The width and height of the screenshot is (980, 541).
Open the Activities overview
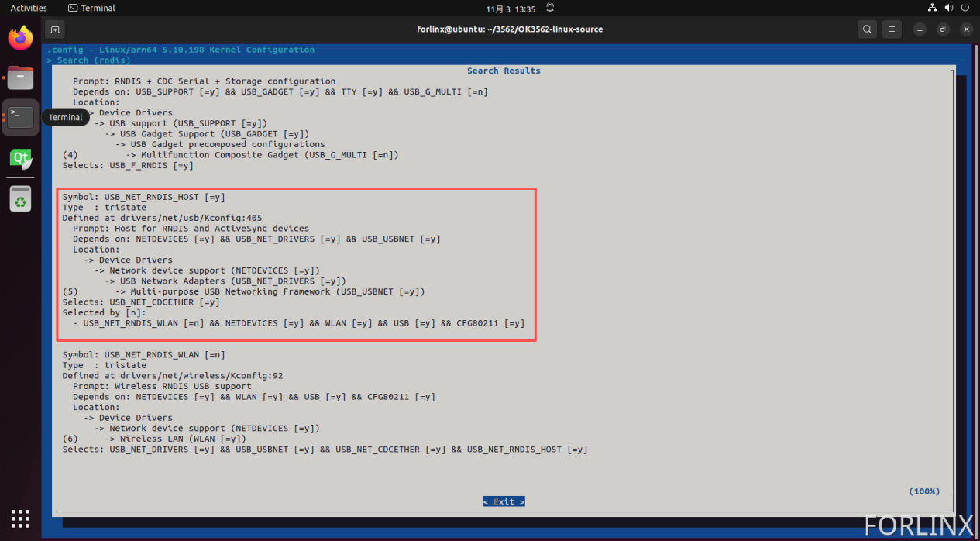click(28, 8)
